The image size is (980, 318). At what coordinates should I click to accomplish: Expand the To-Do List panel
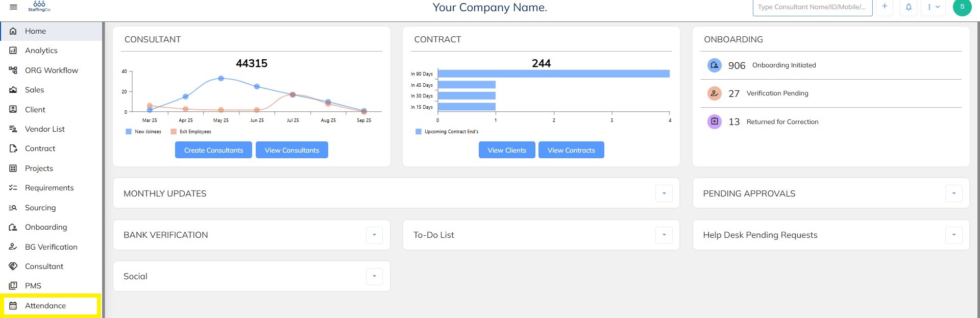pyautogui.click(x=664, y=235)
